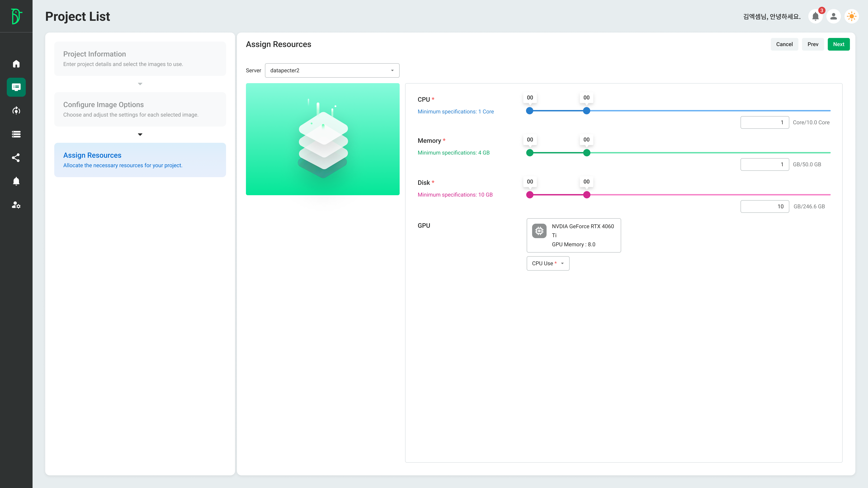Click the green Next button
Screen dimensions: 868x488
(838, 44)
